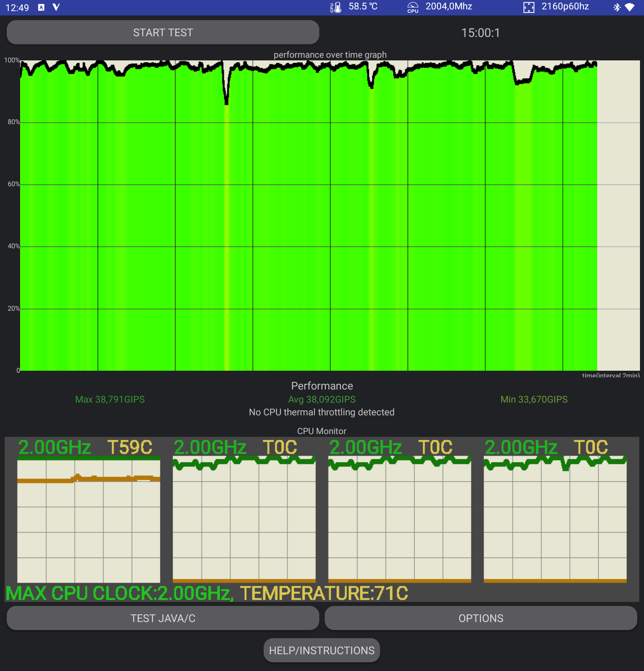644x671 pixels.
Task: Tap the Wi-Fi status icon
Action: coord(630,7)
